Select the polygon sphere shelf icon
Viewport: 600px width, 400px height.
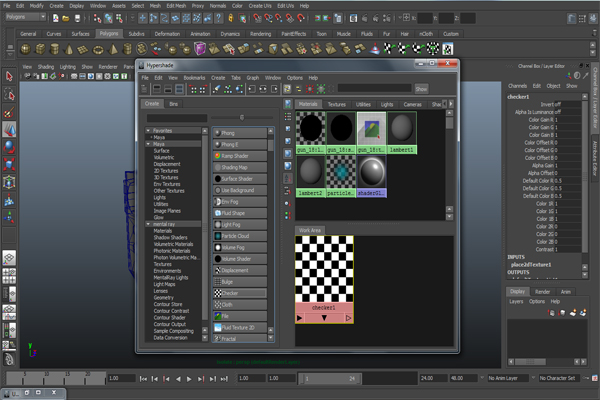click(x=26, y=49)
